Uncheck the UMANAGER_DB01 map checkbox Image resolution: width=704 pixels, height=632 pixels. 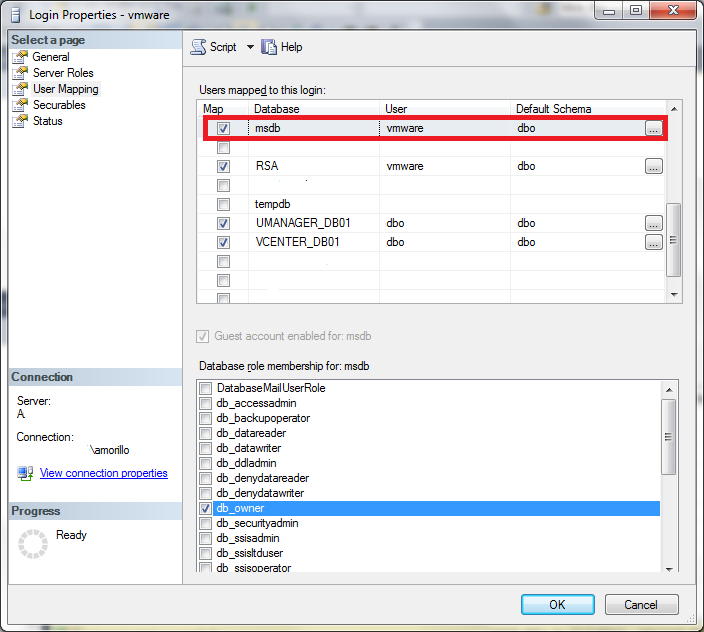pos(223,223)
